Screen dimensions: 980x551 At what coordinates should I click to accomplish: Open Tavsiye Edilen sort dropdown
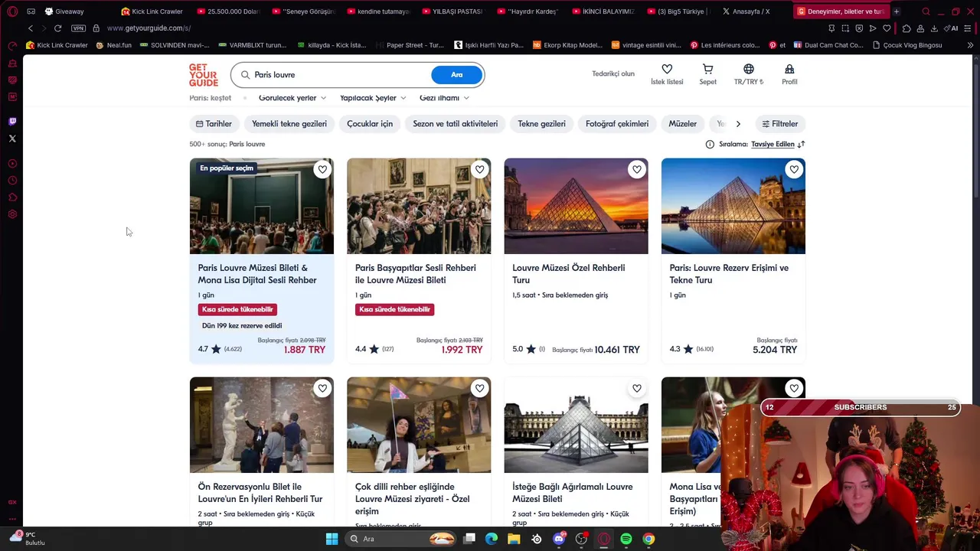pos(778,144)
